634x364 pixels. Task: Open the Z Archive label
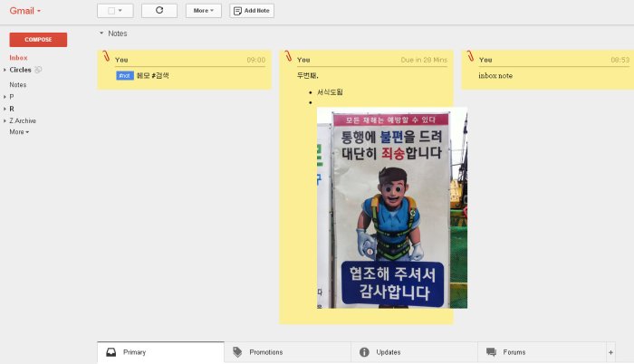[23, 121]
